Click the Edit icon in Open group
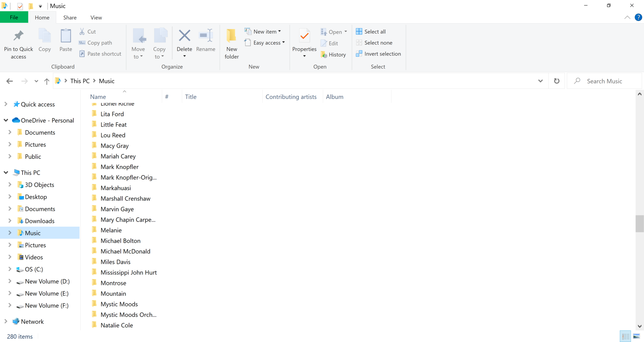The width and height of the screenshot is (644, 342). coord(324,43)
